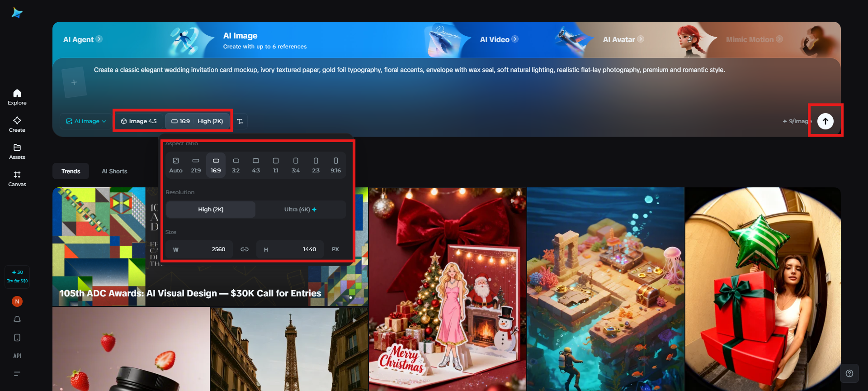
Task: Submit the prompt with the up arrow button
Action: pos(826,121)
